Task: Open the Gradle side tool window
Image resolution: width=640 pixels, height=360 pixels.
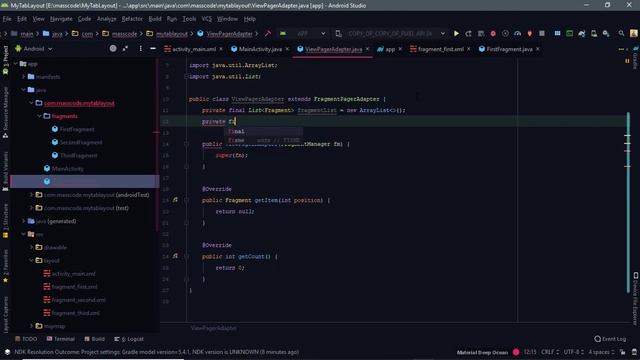Action: pyautogui.click(x=636, y=58)
